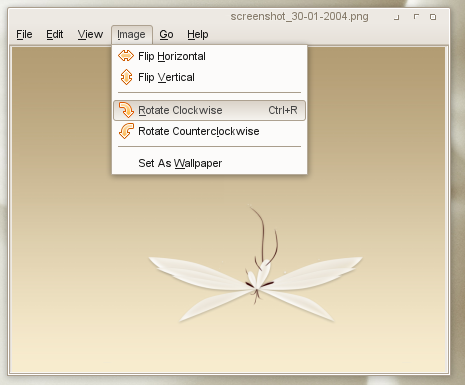This screenshot has height=385, width=465.
Task: Click the Flip Horizontal arrow icon
Action: 126,56
